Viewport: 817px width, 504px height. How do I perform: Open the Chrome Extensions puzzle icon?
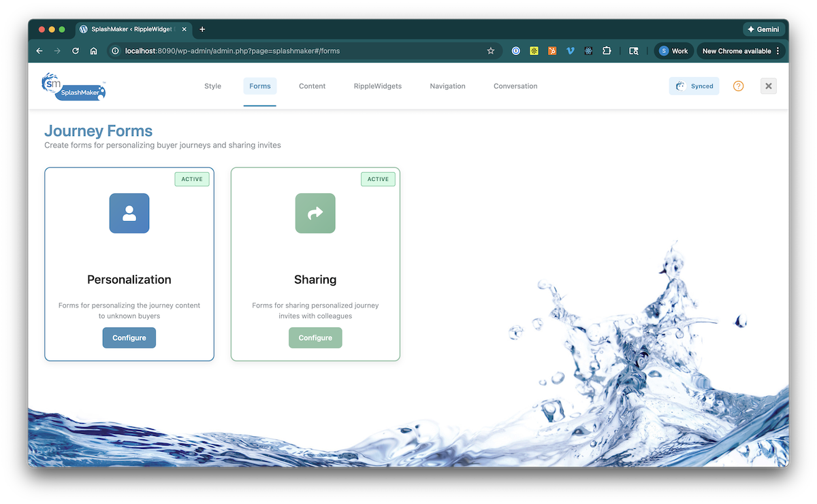pyautogui.click(x=607, y=51)
